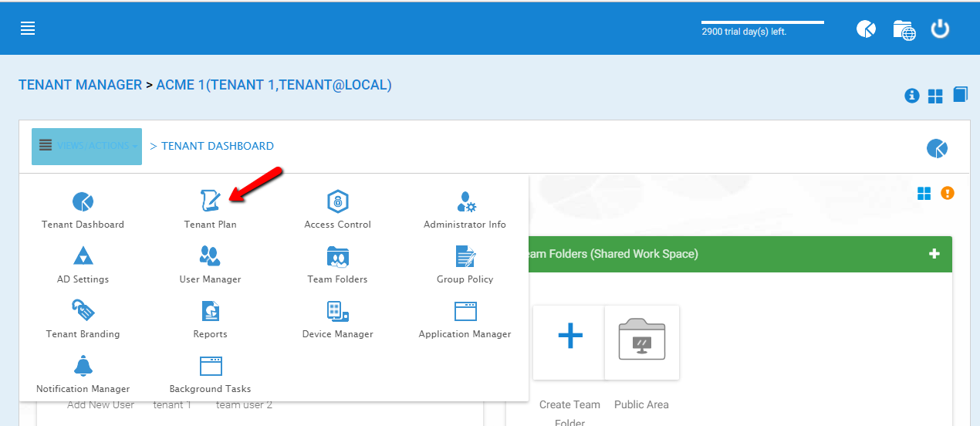The image size is (980, 426).
Task: Click the Reports label
Action: click(211, 334)
